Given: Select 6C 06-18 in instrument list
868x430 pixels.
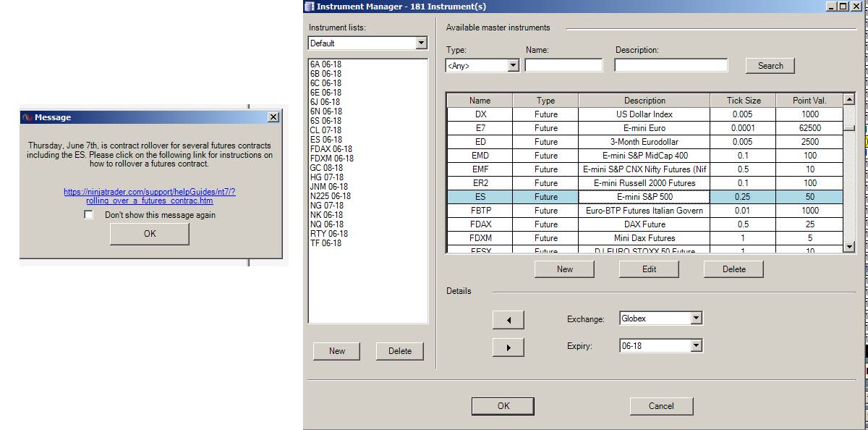Looking at the screenshot, I should point(325,83).
